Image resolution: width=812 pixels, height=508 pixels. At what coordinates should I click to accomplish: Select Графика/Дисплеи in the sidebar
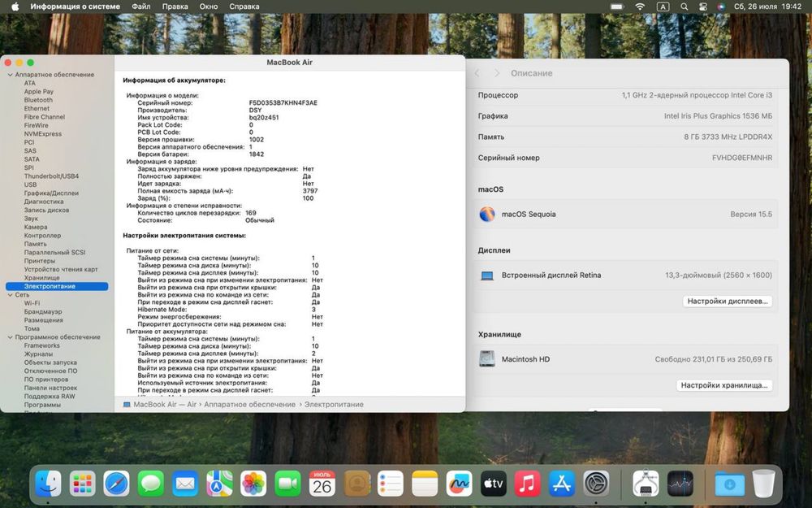(51, 193)
